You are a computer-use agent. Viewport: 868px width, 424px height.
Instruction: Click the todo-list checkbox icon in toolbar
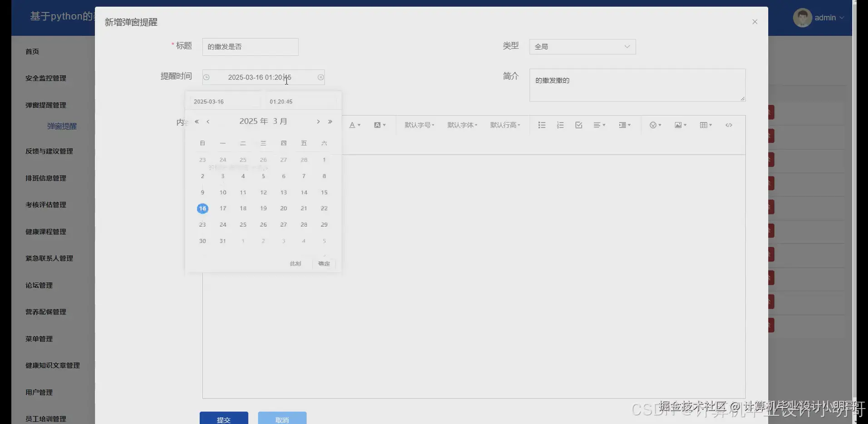(x=578, y=125)
